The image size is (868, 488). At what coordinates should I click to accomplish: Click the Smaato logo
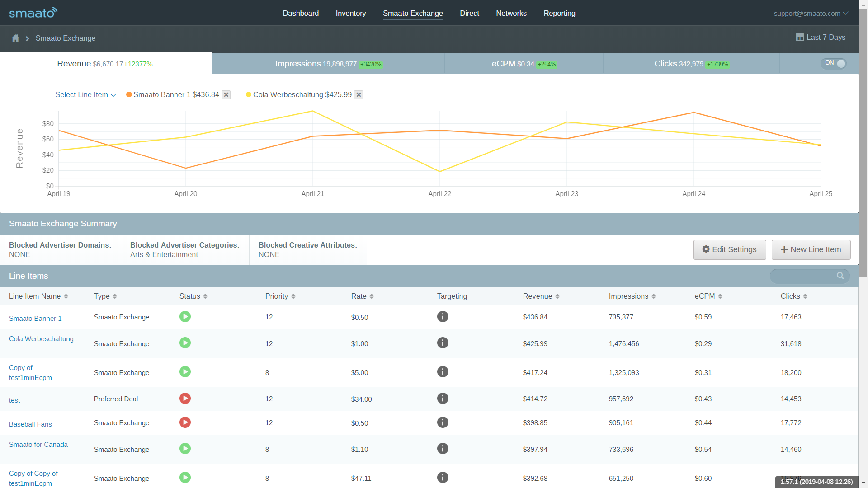point(33,13)
